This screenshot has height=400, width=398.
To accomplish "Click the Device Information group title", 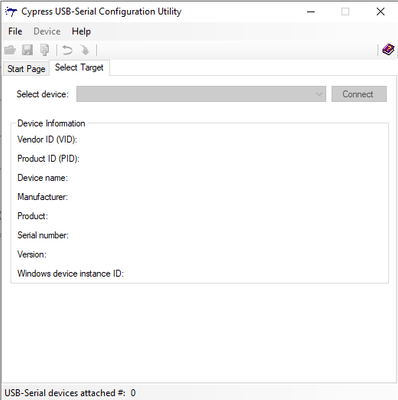I will [51, 123].
